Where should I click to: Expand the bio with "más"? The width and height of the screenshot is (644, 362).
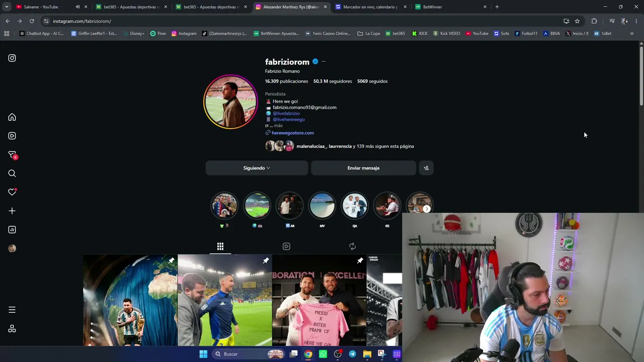pos(278,126)
